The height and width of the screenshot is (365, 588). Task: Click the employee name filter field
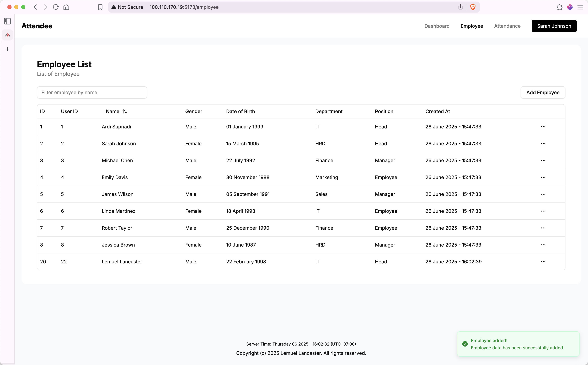(x=92, y=92)
